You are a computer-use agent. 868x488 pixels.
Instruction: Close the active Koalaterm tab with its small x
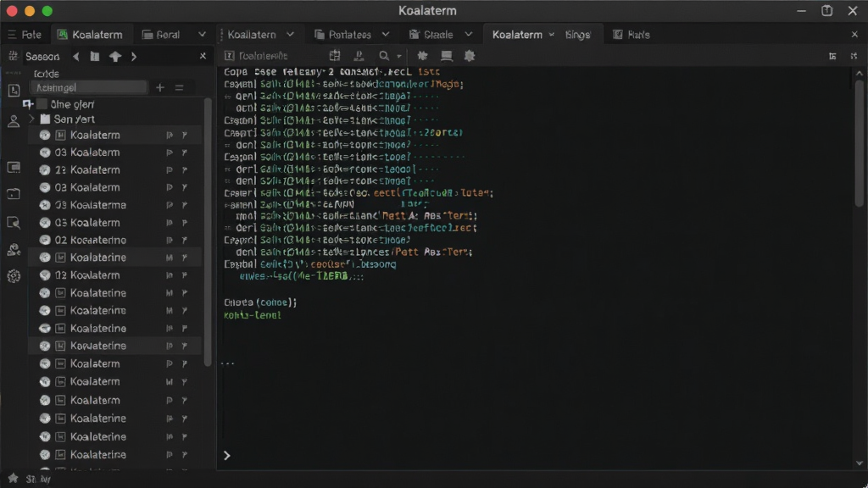click(x=551, y=34)
